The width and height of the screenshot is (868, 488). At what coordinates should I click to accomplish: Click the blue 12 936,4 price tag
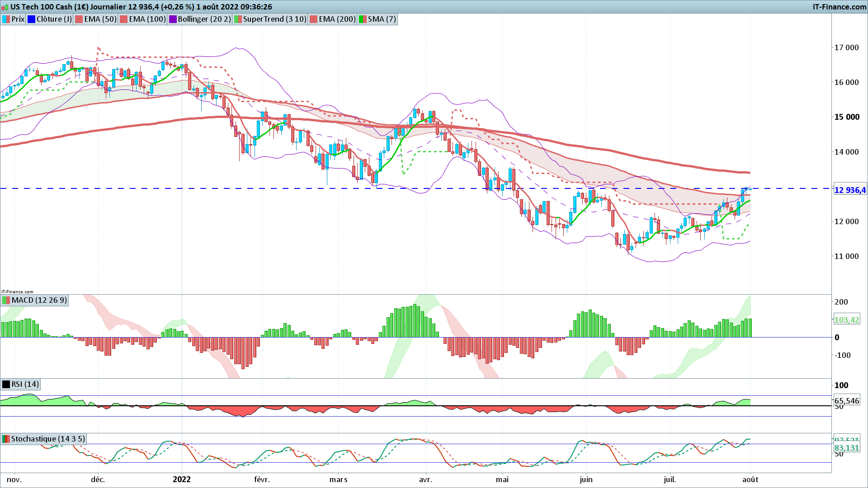pos(850,190)
